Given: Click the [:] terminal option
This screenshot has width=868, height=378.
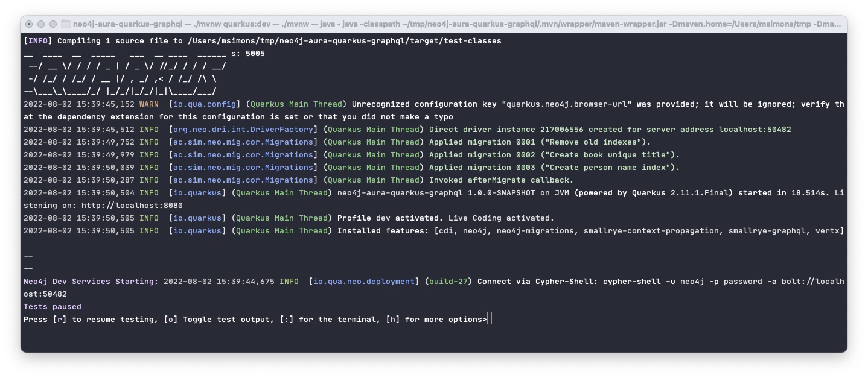Looking at the screenshot, I should tap(328, 320).
